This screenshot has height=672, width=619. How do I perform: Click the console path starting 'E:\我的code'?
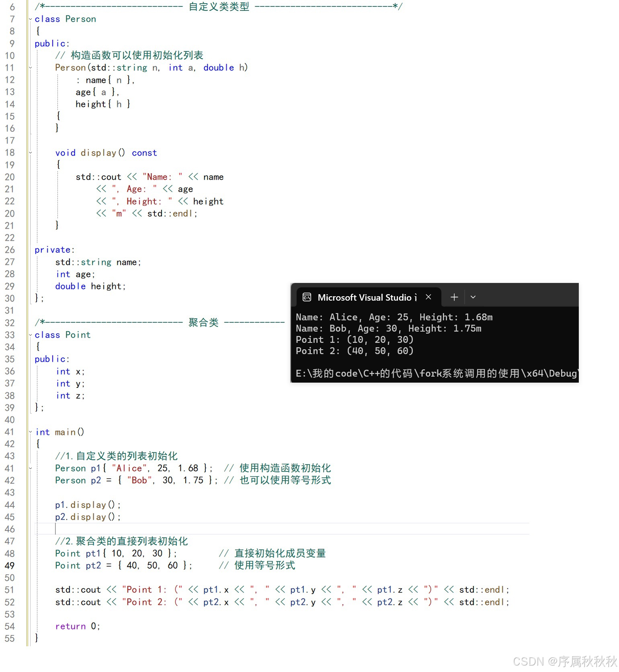437,373
